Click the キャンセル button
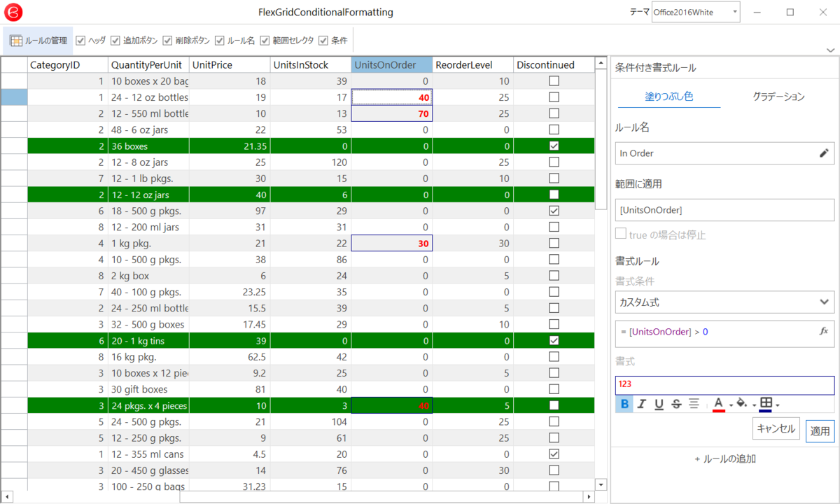The image size is (840, 504). (776, 428)
